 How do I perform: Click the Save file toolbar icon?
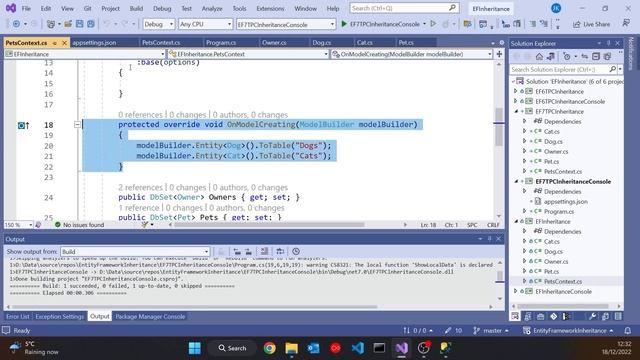tap(80, 24)
